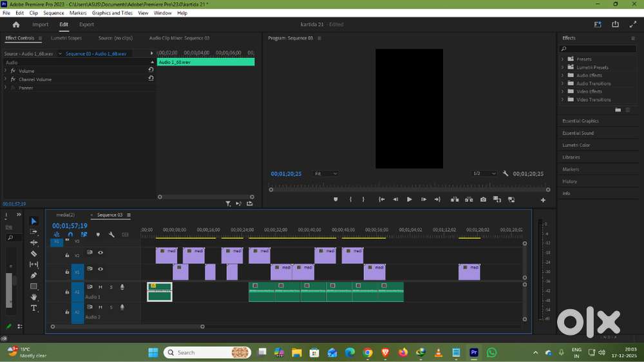The height and width of the screenshot is (362, 644).
Task: Toggle track lock on V1
Action: pos(67,272)
